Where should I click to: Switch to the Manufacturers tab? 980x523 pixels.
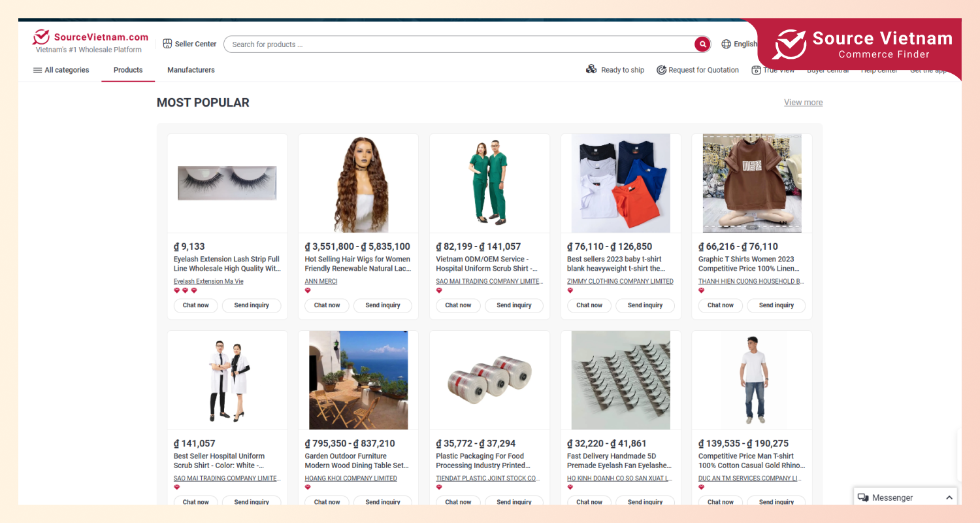point(191,70)
